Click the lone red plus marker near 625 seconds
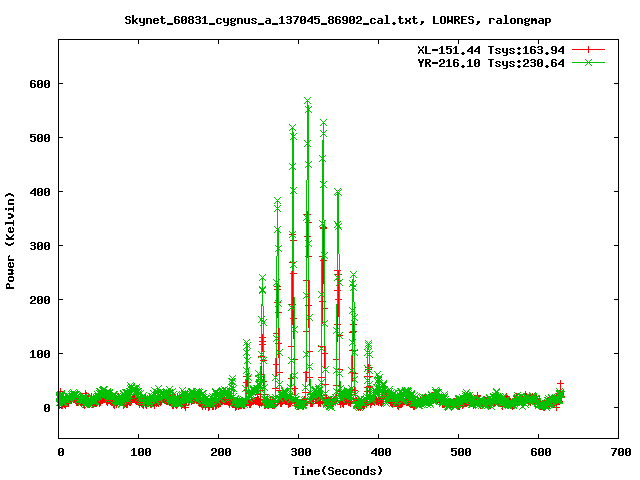 (x=560, y=384)
